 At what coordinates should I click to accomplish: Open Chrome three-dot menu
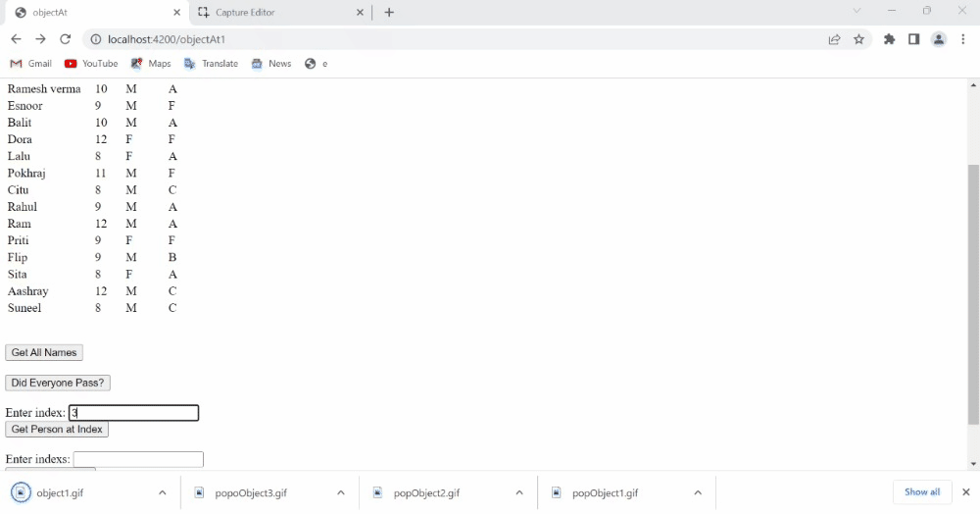[963, 39]
